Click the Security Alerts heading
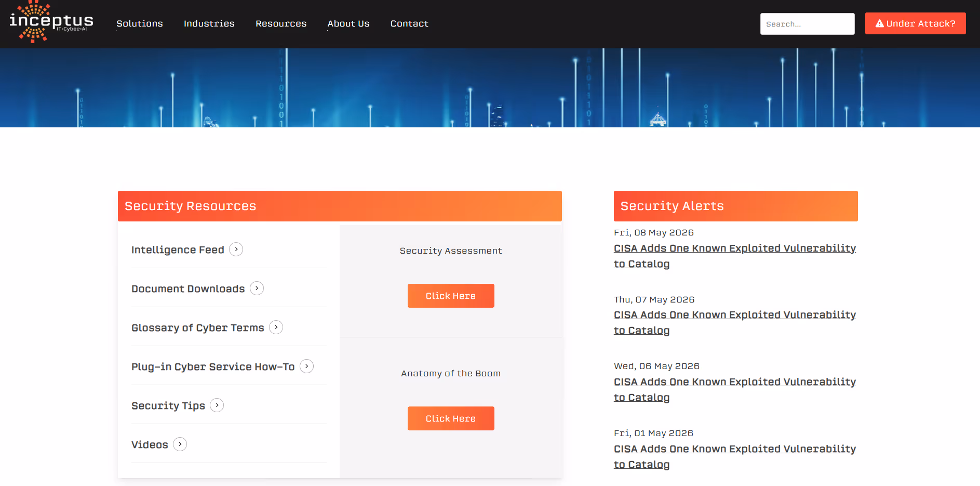This screenshot has height=486, width=980. pyautogui.click(x=672, y=206)
